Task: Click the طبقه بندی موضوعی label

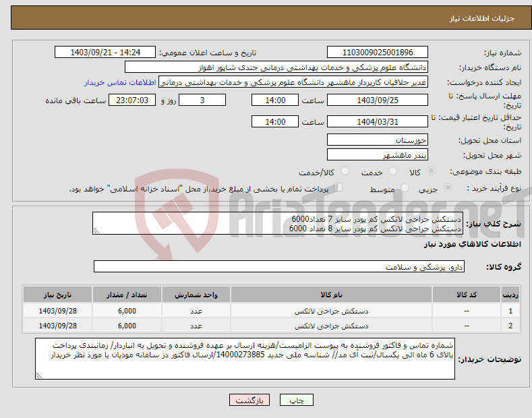Action: point(485,172)
